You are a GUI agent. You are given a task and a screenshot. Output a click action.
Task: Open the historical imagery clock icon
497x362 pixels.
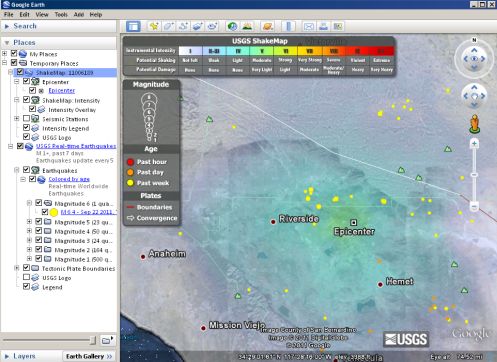[232, 26]
